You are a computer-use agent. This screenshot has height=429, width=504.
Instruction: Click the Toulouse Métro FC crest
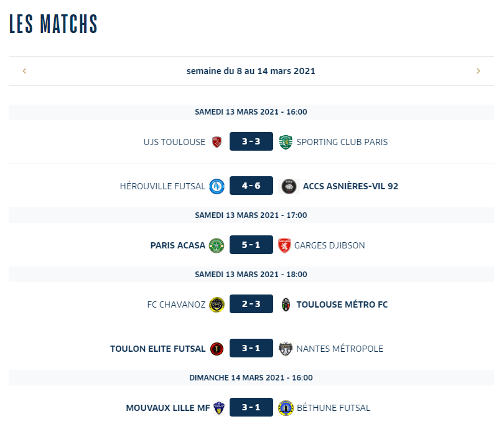(x=286, y=305)
